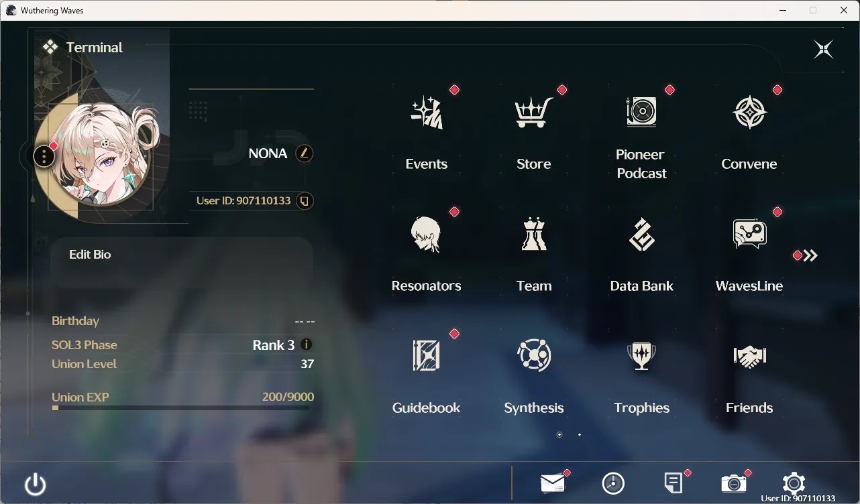Select the second page indicator dot

coord(580,434)
